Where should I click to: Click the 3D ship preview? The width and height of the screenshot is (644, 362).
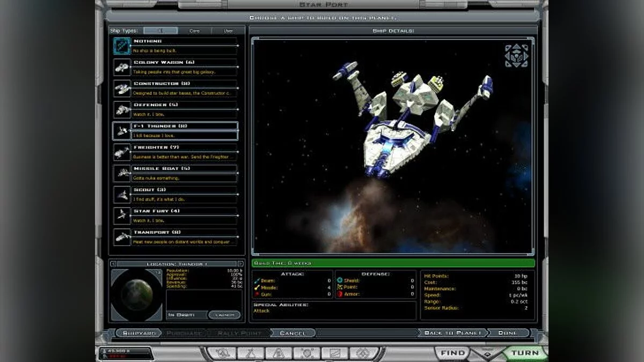pyautogui.click(x=393, y=146)
